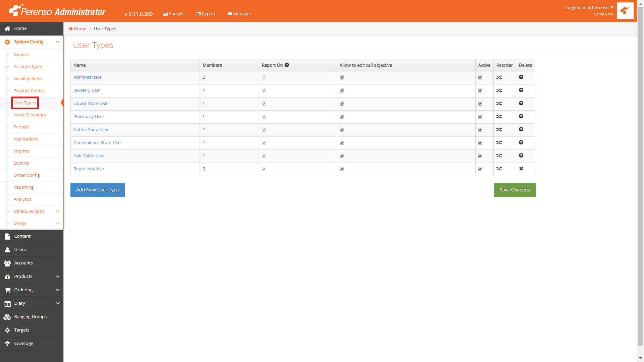The height and width of the screenshot is (362, 644).
Task: Click the green Save Changes button
Action: click(x=515, y=190)
